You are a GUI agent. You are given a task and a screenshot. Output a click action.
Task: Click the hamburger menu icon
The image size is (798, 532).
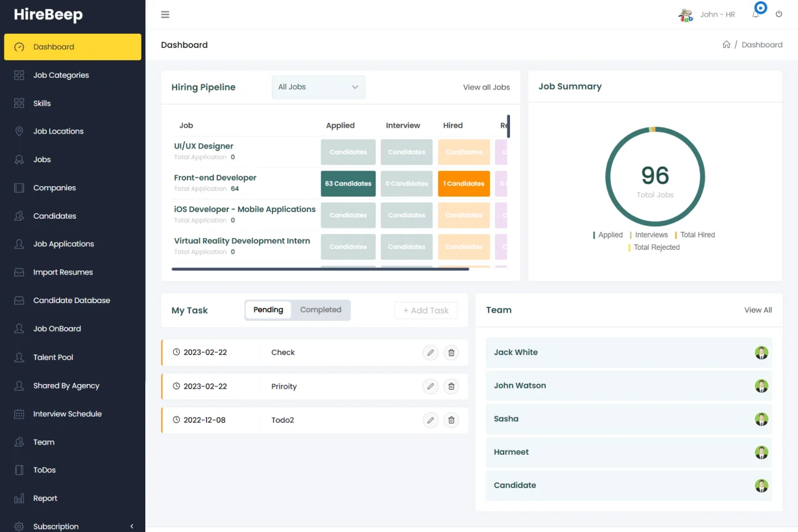tap(165, 15)
